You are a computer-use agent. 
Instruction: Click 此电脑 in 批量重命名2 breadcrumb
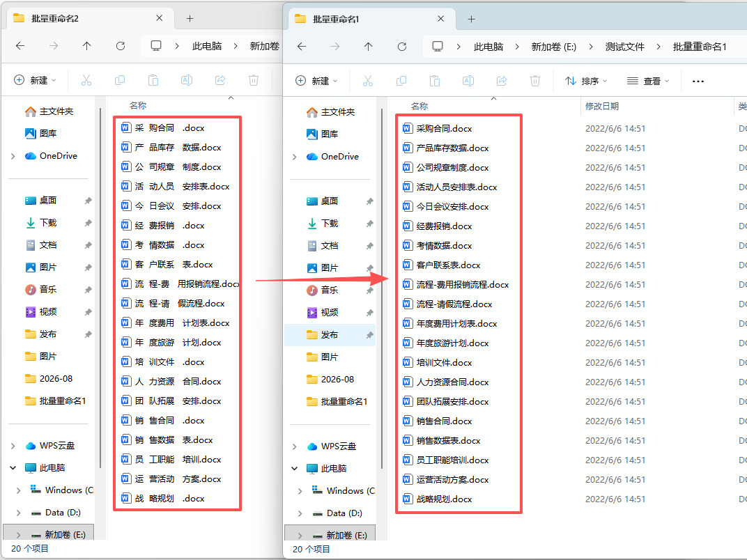coord(207,46)
